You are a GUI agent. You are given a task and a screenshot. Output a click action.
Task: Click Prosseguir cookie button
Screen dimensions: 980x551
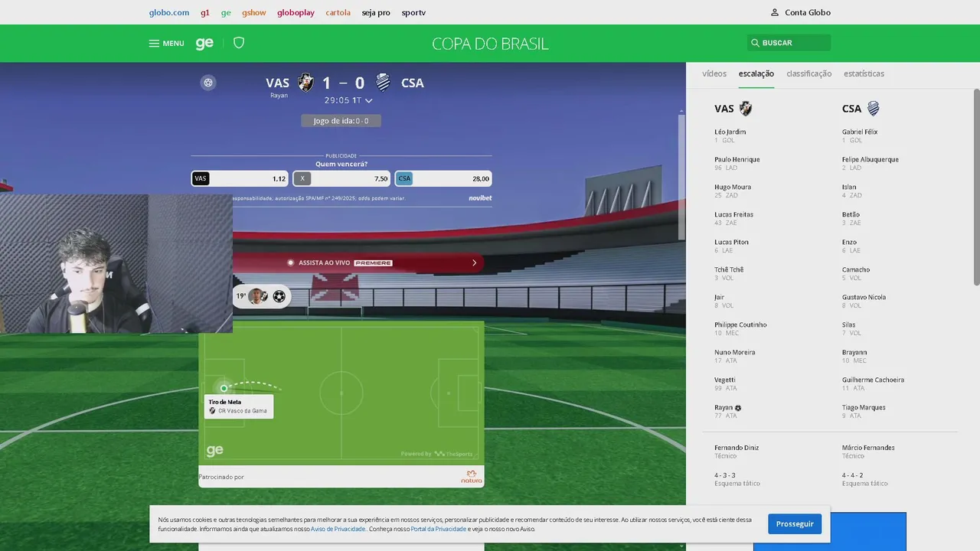point(795,524)
